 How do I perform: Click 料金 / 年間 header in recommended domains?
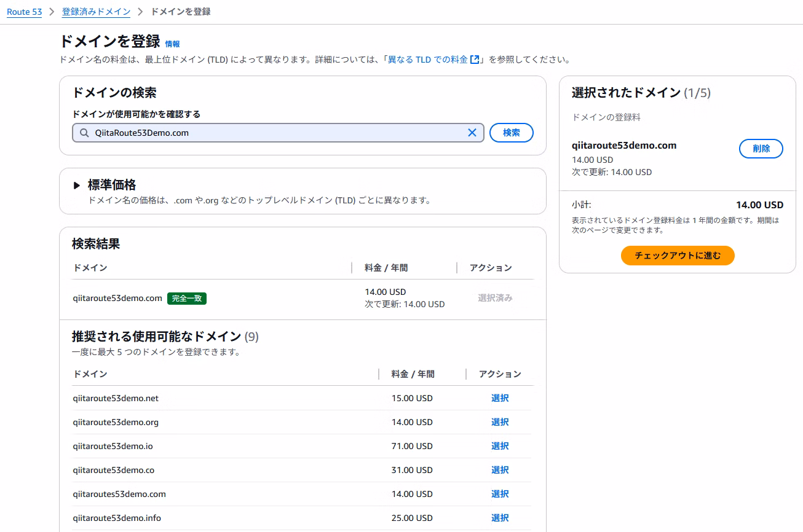click(413, 374)
